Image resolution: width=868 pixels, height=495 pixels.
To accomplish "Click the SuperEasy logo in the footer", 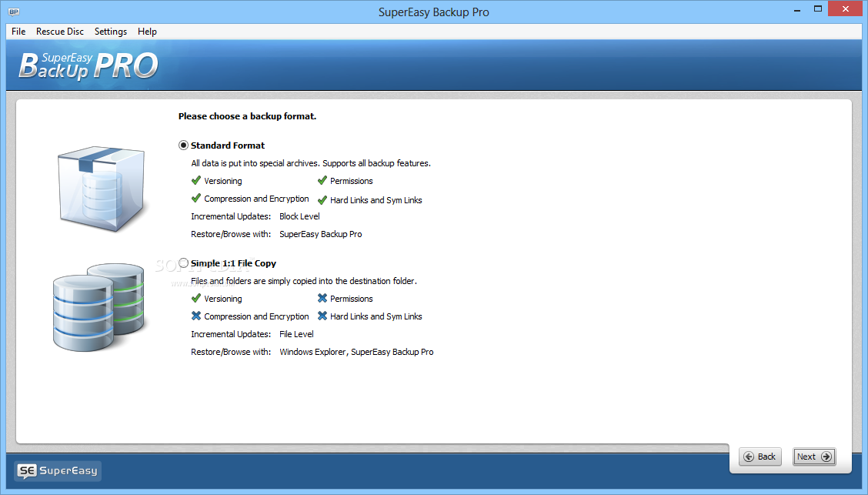I will (x=58, y=470).
